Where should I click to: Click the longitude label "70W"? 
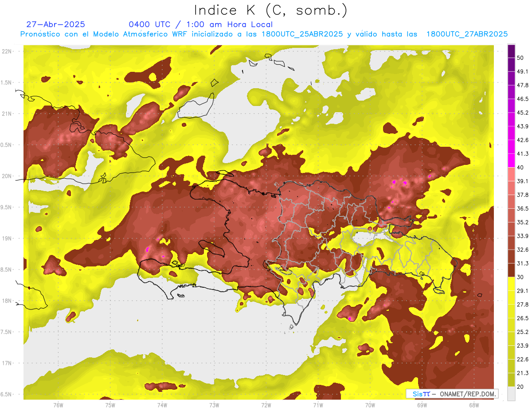(x=370, y=405)
